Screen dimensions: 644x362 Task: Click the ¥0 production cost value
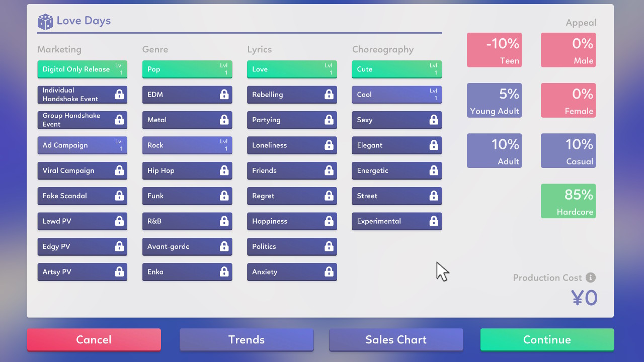[x=585, y=298]
